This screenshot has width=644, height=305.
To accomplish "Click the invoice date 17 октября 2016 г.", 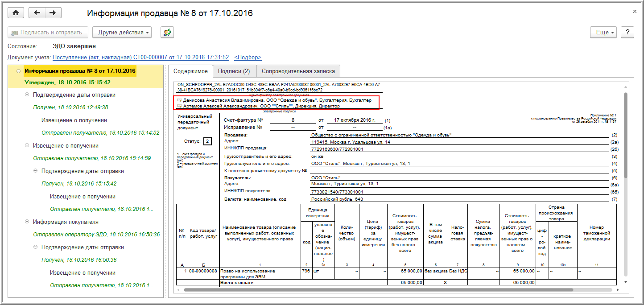I will click(355, 120).
